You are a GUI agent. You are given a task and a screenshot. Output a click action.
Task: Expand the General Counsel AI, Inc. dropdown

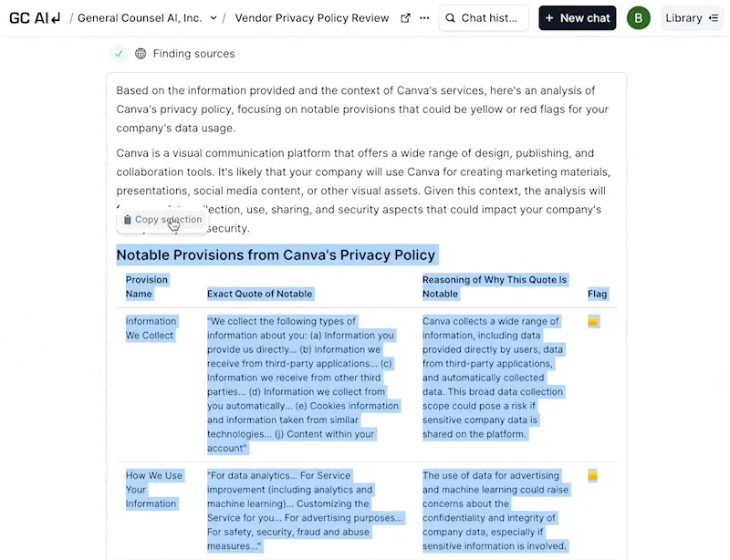point(214,18)
